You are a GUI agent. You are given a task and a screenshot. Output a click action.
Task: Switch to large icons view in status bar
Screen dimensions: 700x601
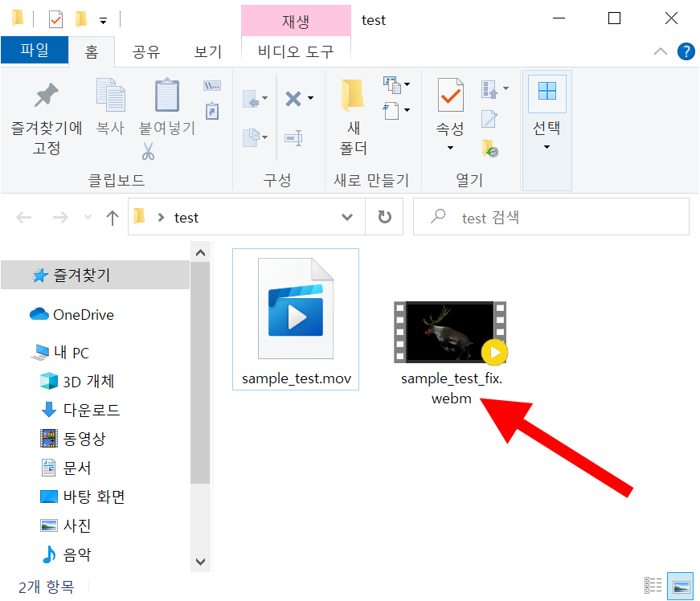tap(681, 586)
